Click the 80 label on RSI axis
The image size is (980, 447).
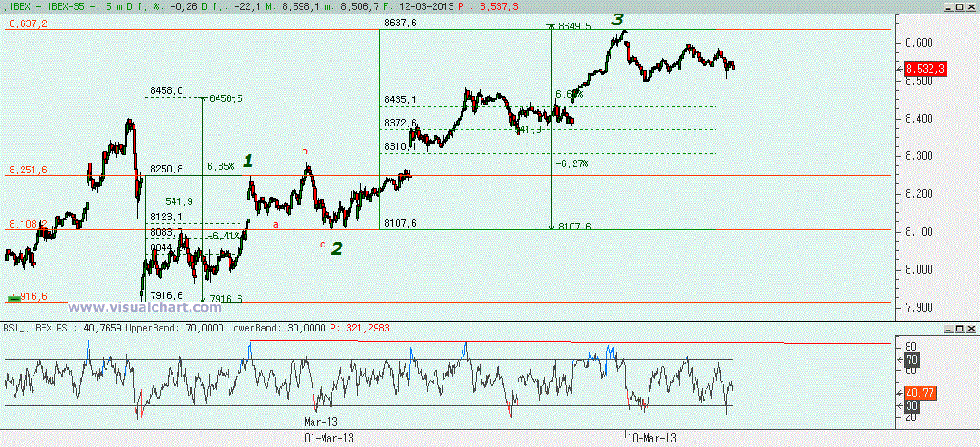point(911,347)
